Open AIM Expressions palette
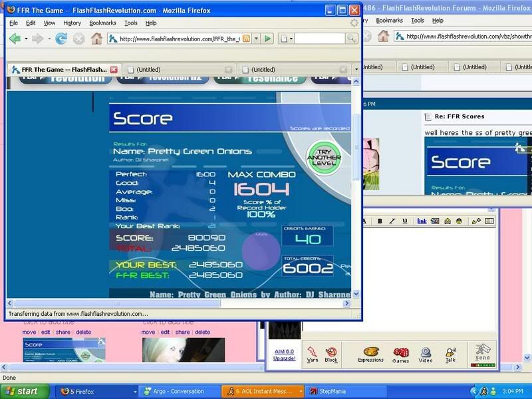This screenshot has height=399, width=532. click(370, 354)
